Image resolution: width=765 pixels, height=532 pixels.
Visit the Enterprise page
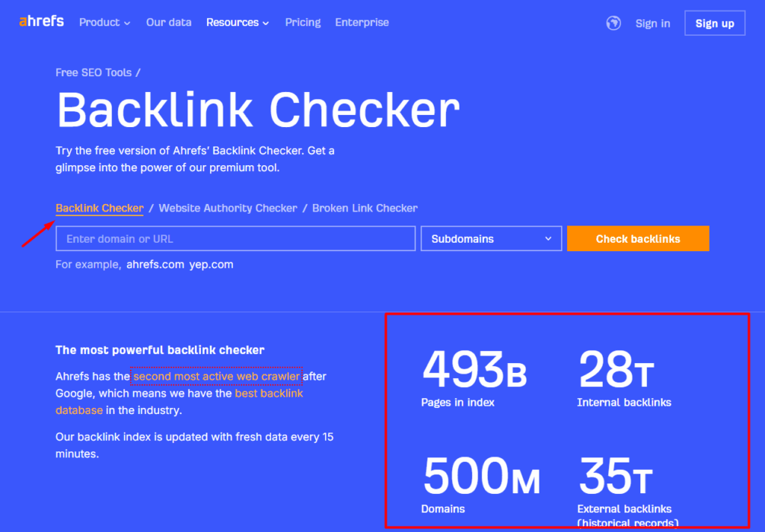pyautogui.click(x=362, y=22)
